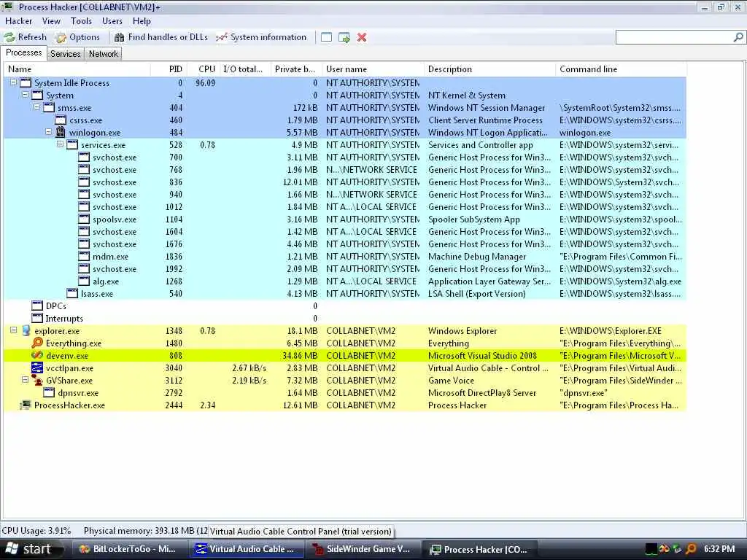Screen dimensions: 747x560
Task: Click the DPCs row icon
Action: 37,306
